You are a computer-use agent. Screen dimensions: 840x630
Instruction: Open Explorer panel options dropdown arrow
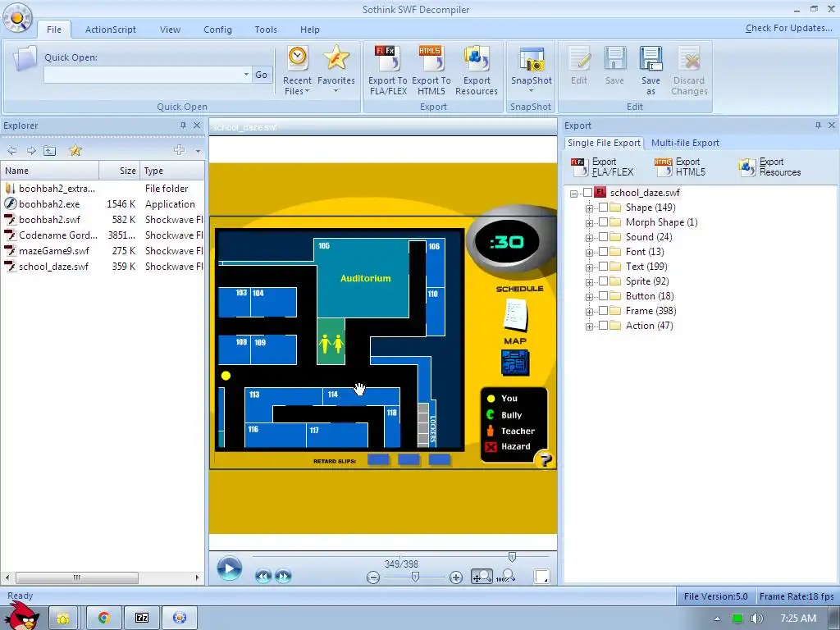point(198,151)
